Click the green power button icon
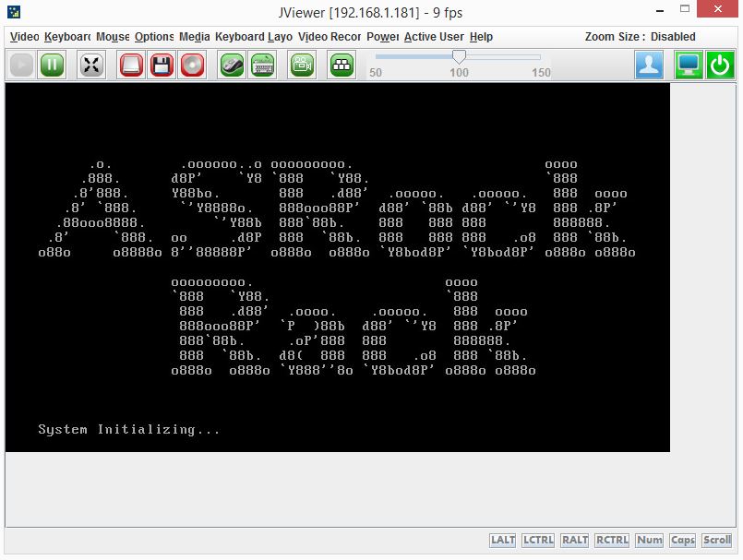This screenshot has width=743, height=560. pos(720,66)
